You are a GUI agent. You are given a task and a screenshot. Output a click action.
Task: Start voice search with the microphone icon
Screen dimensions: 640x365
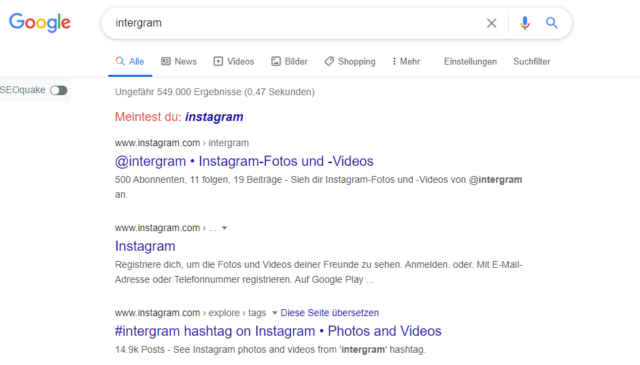[x=525, y=23]
